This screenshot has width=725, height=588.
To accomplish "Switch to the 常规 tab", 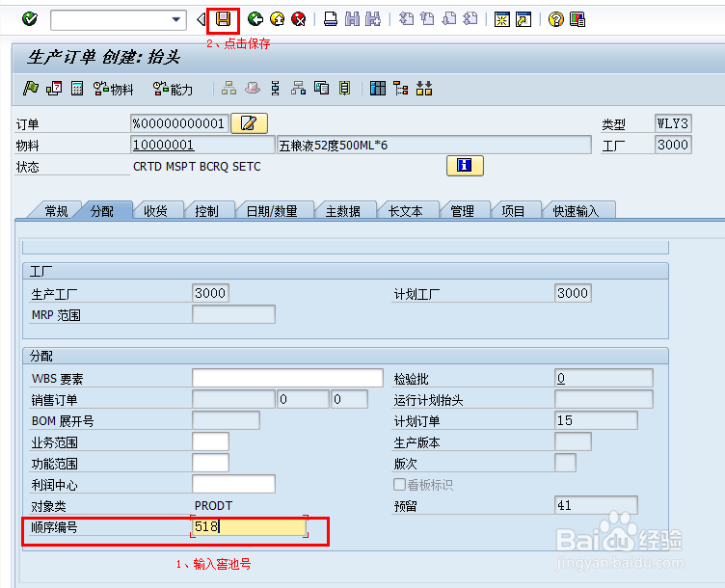I will [x=56, y=211].
